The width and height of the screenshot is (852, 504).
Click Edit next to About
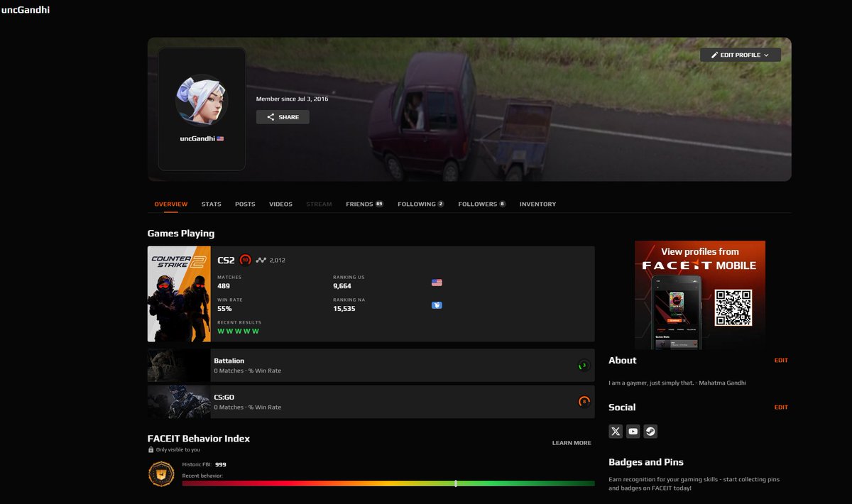[x=781, y=361]
